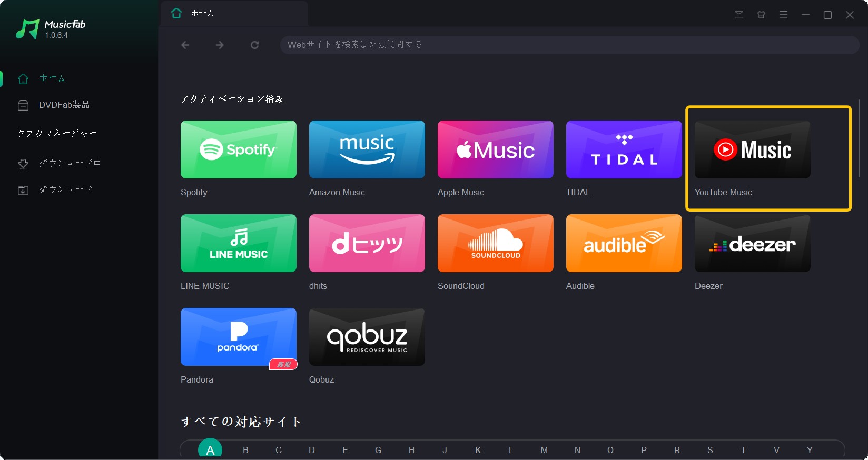The height and width of the screenshot is (460, 868).
Task: Open the Spotify service tile
Action: [238, 149]
